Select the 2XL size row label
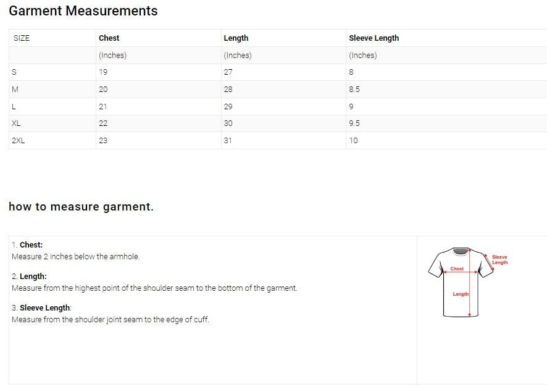The image size is (547, 392). click(x=19, y=140)
